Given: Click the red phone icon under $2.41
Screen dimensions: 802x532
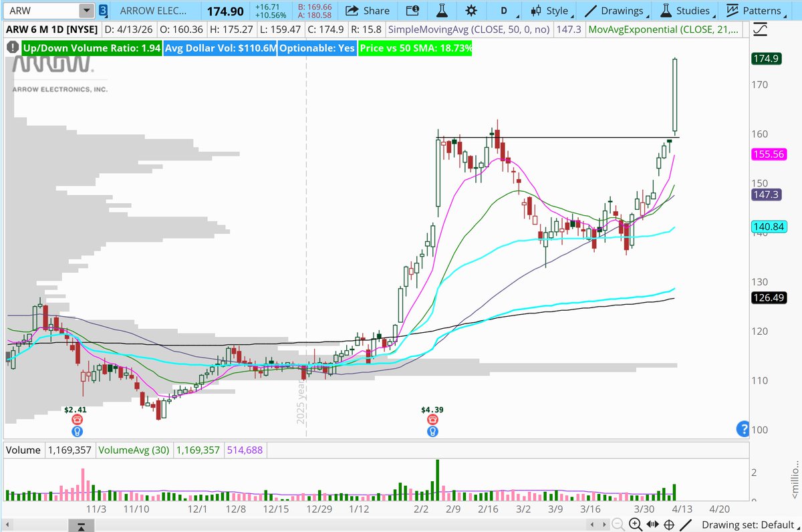Looking at the screenshot, I should (x=78, y=420).
